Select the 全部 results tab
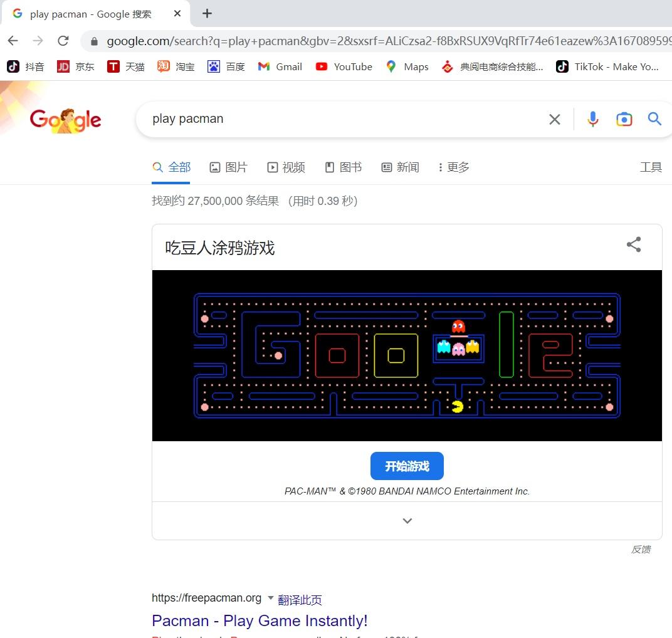The width and height of the screenshot is (672, 638). point(171,167)
